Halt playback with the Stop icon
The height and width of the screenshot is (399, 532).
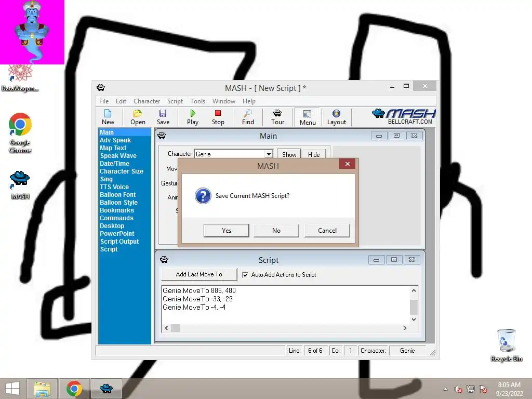click(x=218, y=117)
